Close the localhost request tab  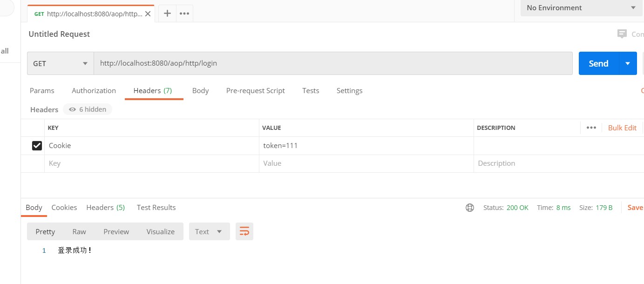(x=148, y=14)
